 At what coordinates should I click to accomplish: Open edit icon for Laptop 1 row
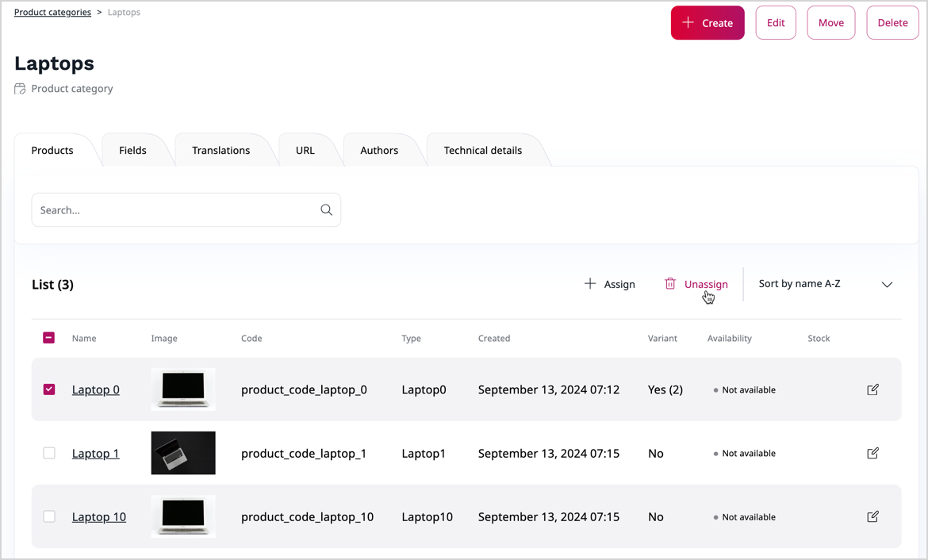click(x=872, y=453)
